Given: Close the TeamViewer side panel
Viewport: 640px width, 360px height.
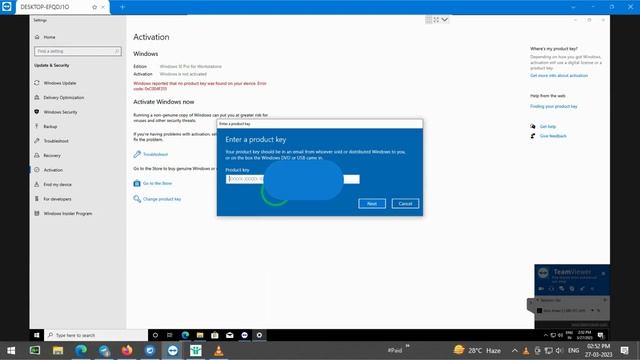Looking at the screenshot, I should (x=603, y=273).
